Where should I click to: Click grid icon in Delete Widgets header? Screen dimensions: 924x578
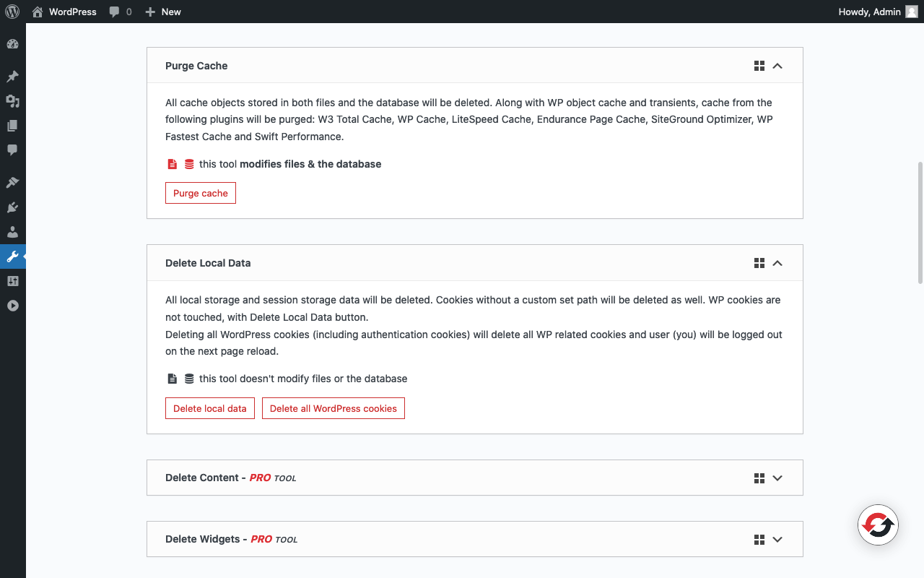pos(759,539)
